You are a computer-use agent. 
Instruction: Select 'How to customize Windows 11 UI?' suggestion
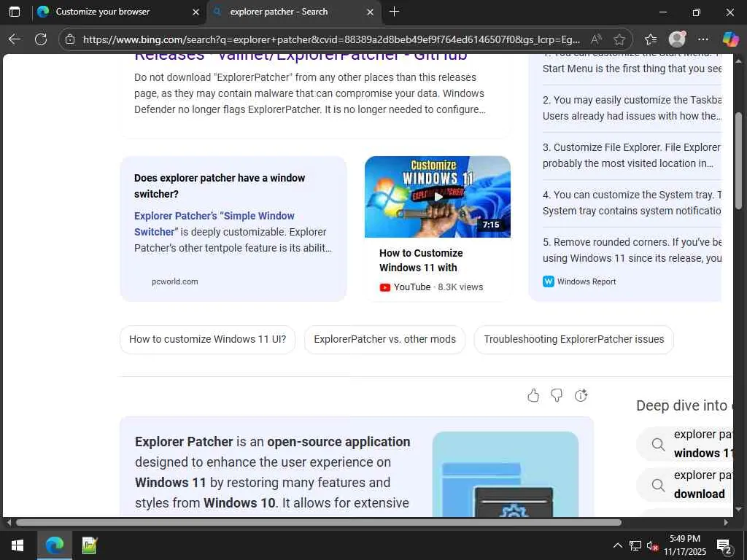pyautogui.click(x=208, y=339)
